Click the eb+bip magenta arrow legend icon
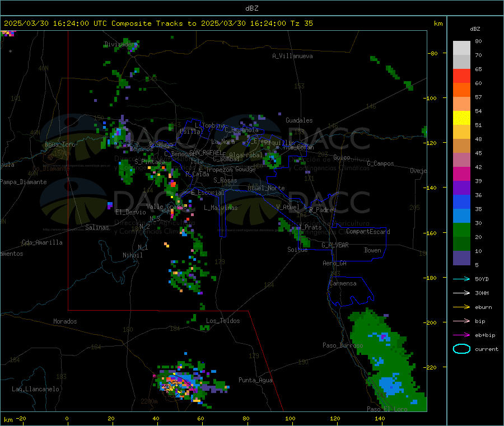The height and width of the screenshot is (426, 504). pos(461,335)
